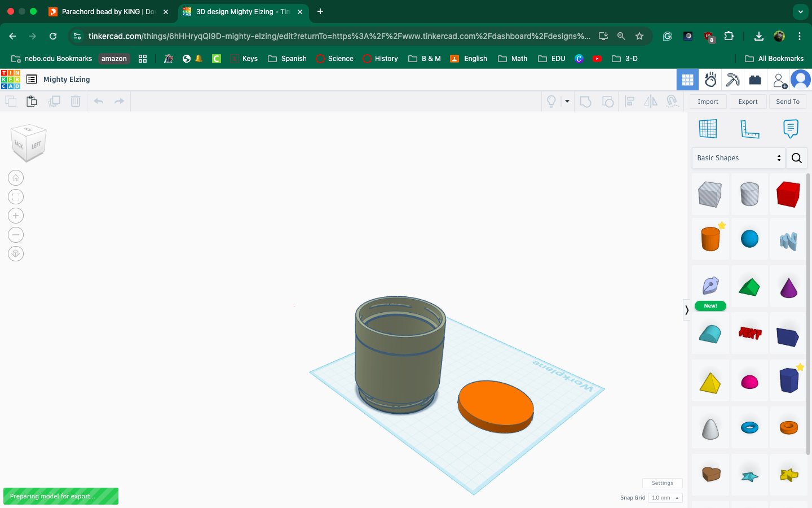
Task: Open the Bricks editor icon
Action: click(755, 80)
